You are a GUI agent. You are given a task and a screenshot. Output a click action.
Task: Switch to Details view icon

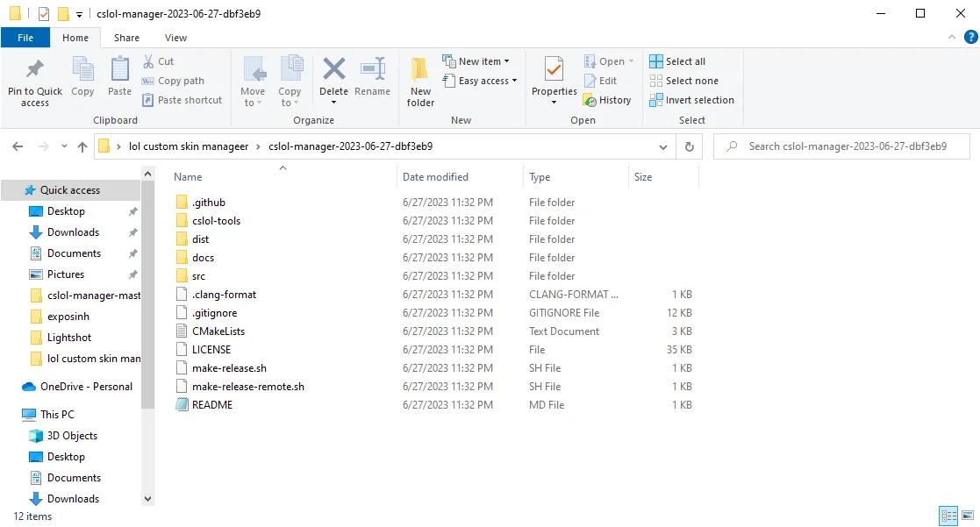coord(948,516)
